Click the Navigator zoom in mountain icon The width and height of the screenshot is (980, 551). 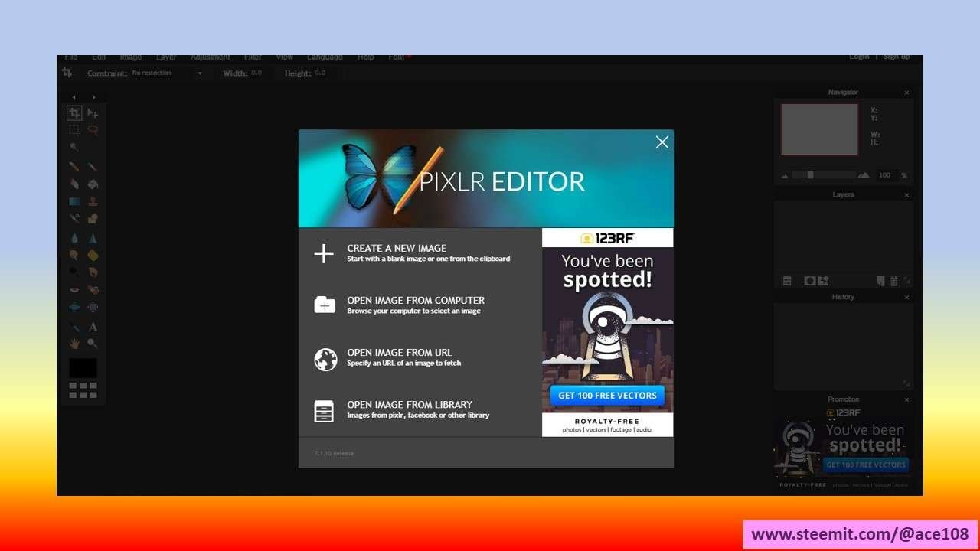[864, 174]
